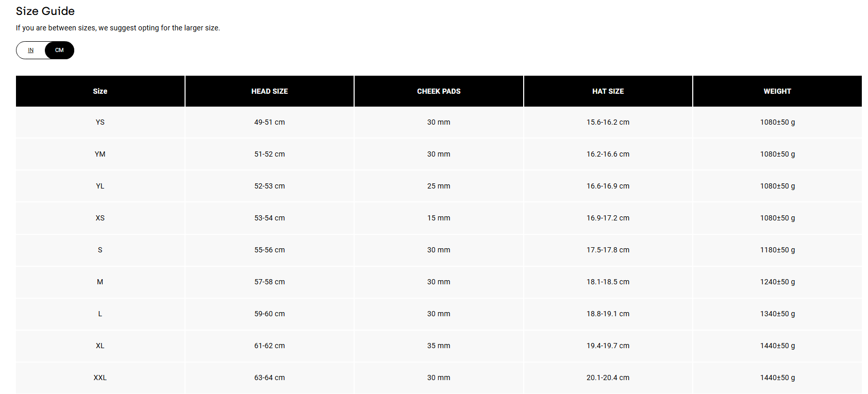Click the 15 mm cheek pads value
868x394 pixels.
point(439,218)
